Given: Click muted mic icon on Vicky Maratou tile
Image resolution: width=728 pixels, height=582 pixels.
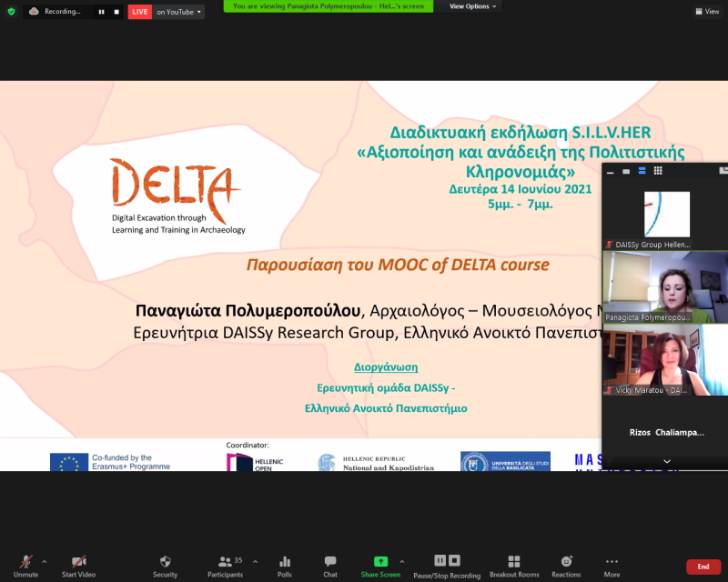Looking at the screenshot, I should [x=609, y=390].
